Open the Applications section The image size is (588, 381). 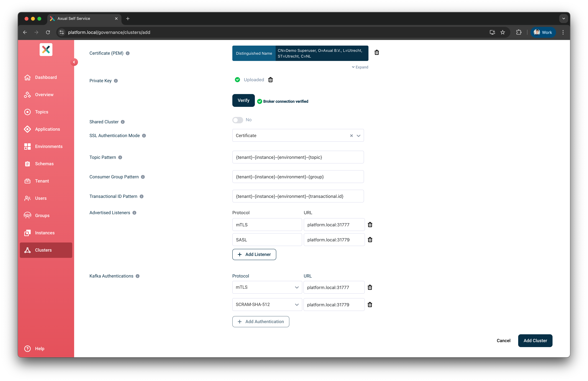point(47,129)
